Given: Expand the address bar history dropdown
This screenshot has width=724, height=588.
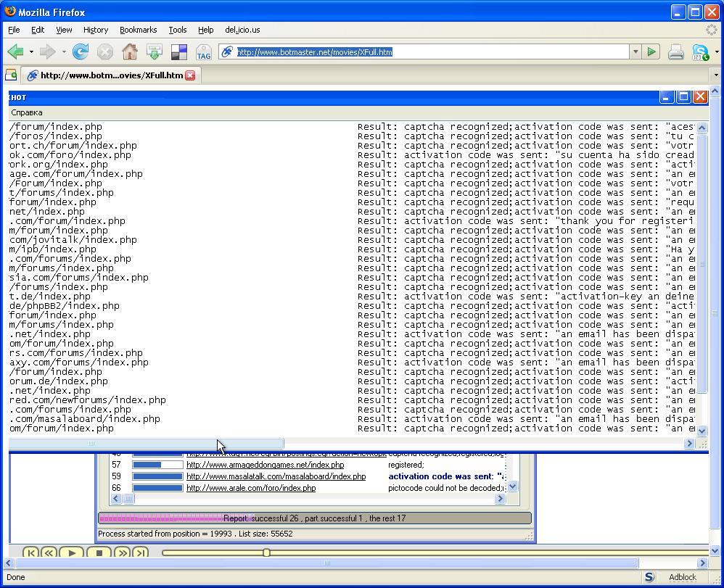Looking at the screenshot, I should click(635, 51).
